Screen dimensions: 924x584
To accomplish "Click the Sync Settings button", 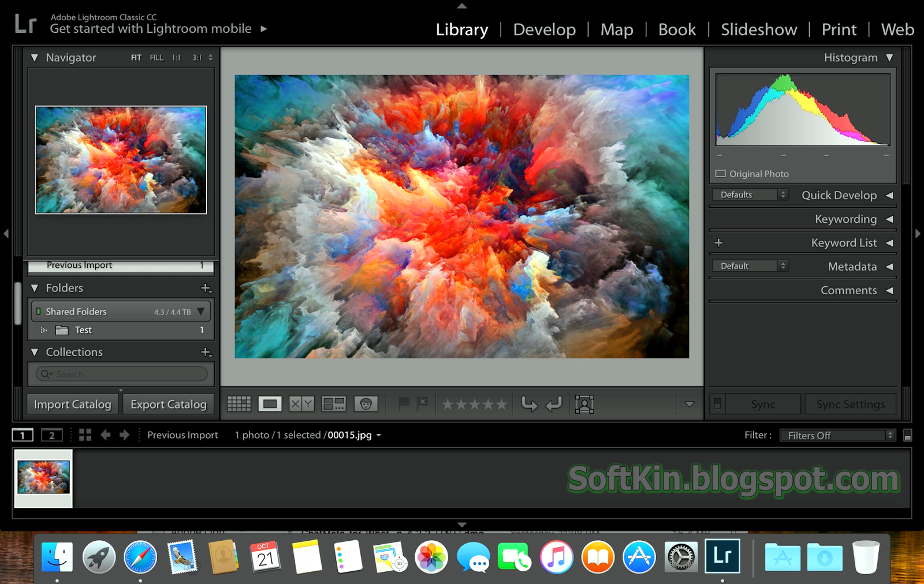I will 851,405.
